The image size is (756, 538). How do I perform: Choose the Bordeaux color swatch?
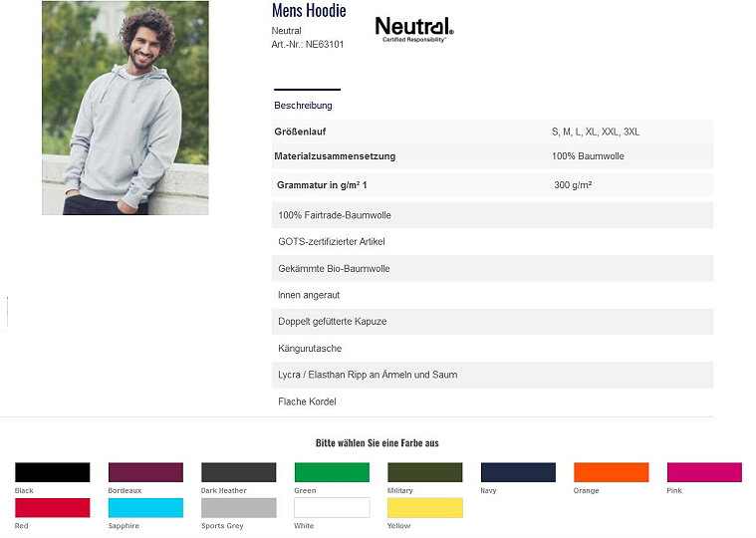coord(145,472)
